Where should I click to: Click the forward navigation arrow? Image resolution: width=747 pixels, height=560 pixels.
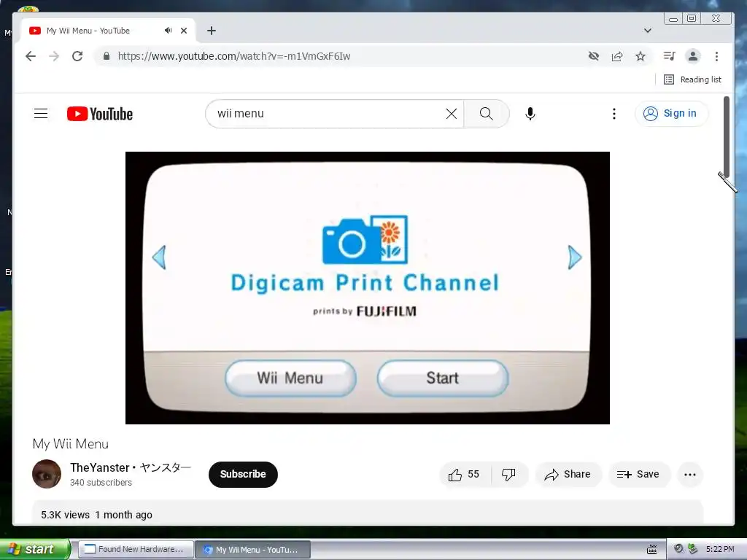click(54, 56)
